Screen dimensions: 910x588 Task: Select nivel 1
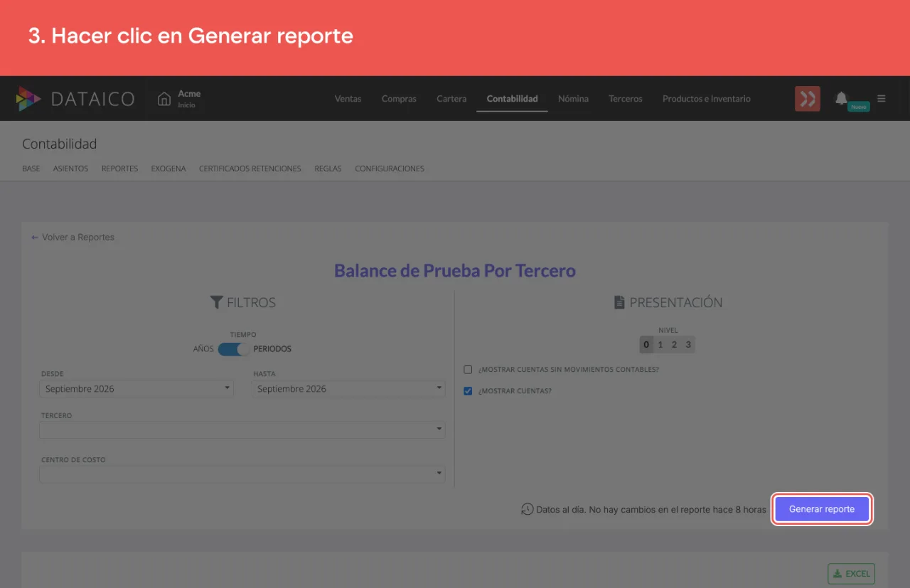pyautogui.click(x=660, y=346)
